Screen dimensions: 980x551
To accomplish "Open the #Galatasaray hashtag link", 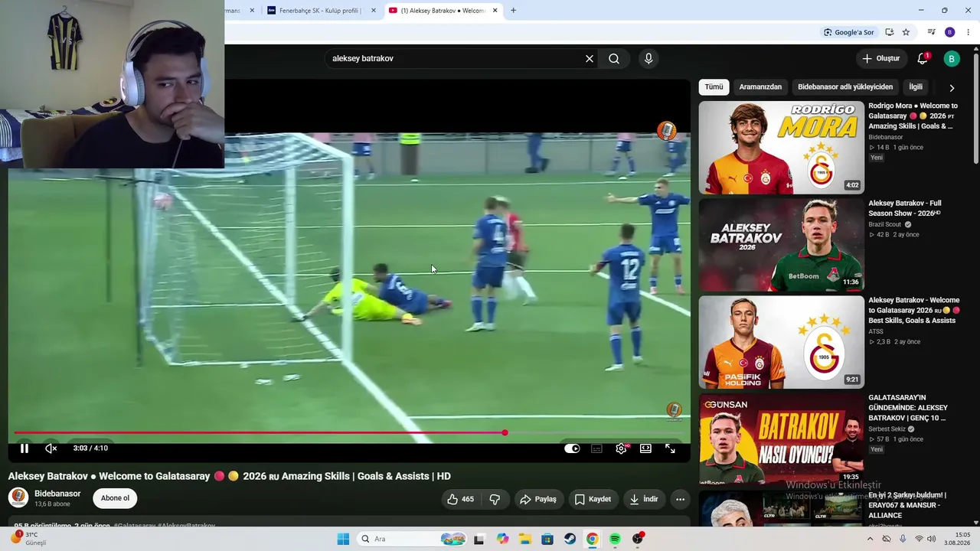I will (x=134, y=526).
